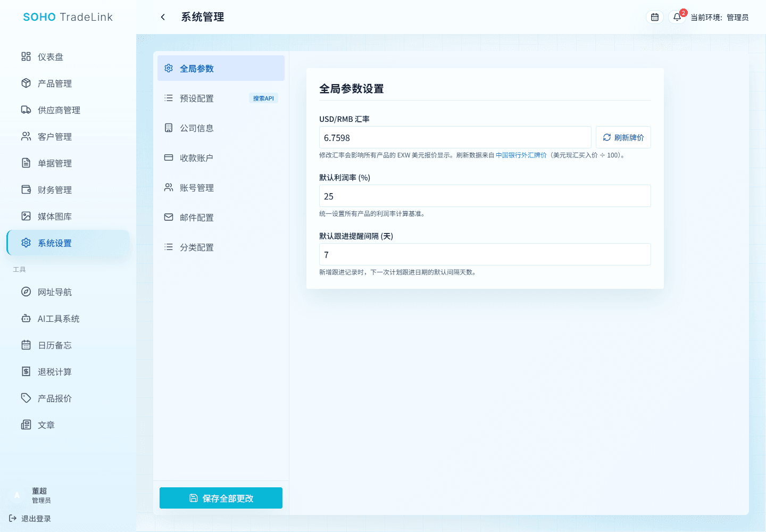Click the finance management wallet icon
The image size is (766, 532).
click(x=26, y=189)
